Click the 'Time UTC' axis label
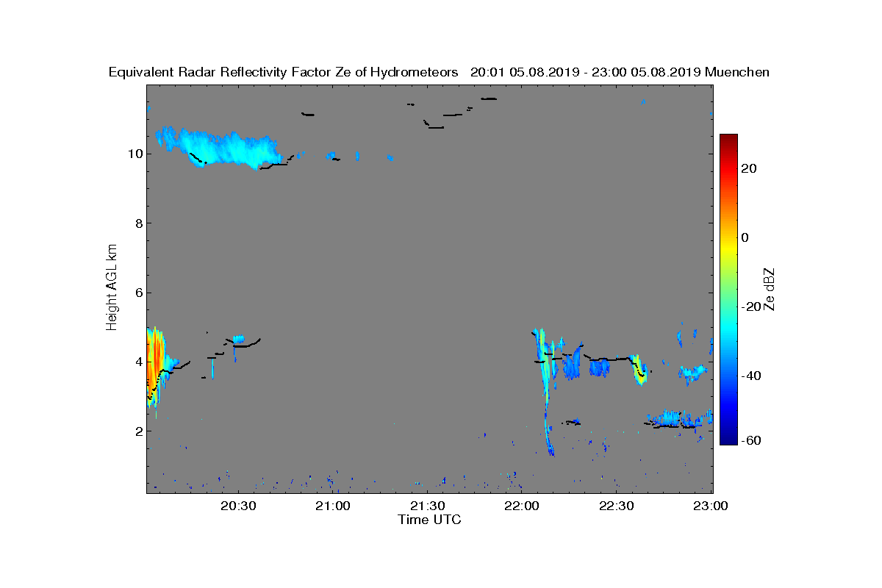Image resolution: width=882 pixels, height=588 pixels. [x=429, y=520]
